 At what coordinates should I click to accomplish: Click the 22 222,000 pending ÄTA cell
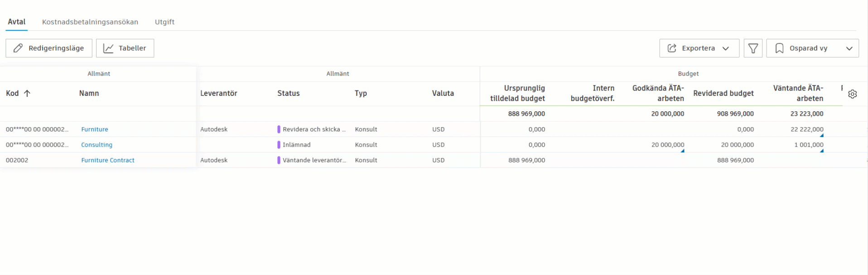pyautogui.click(x=807, y=129)
